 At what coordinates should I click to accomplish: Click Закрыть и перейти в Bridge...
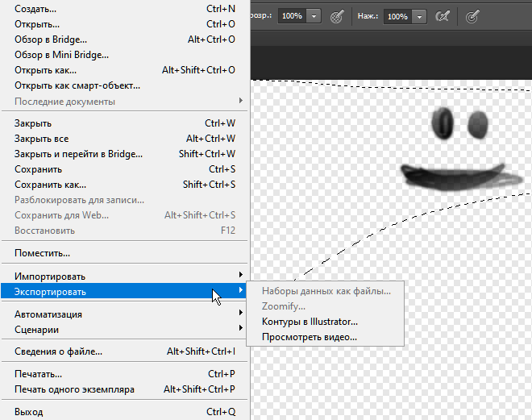pos(78,154)
